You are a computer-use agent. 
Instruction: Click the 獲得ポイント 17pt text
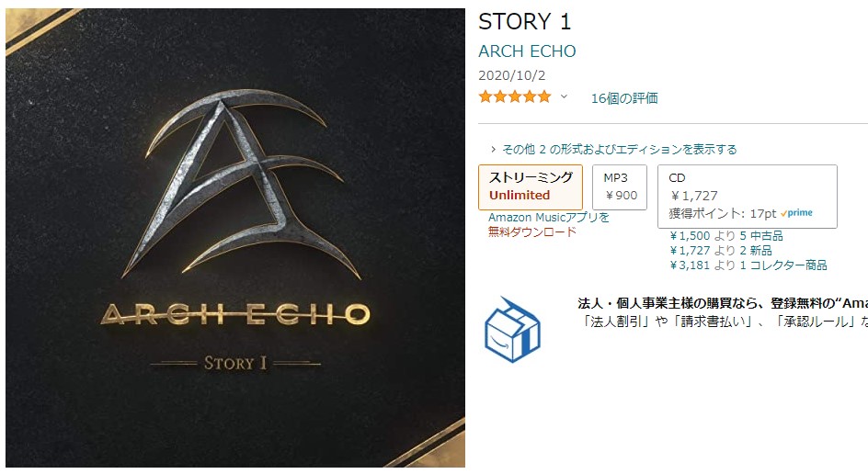pos(723,213)
